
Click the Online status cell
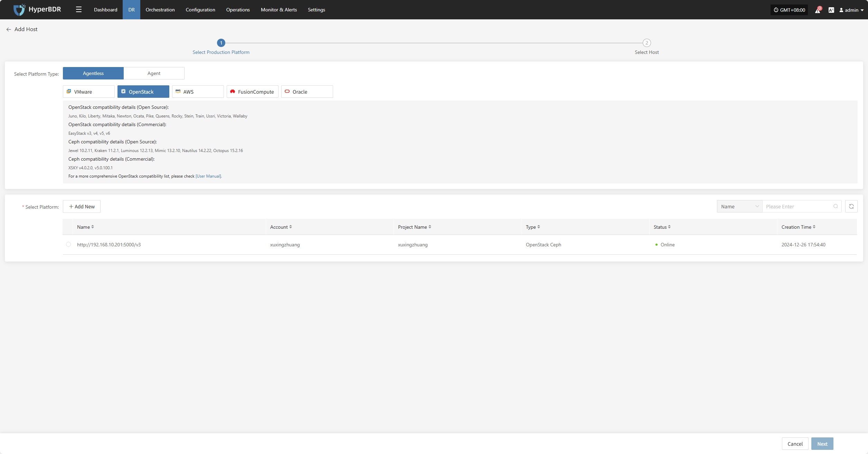(665, 245)
